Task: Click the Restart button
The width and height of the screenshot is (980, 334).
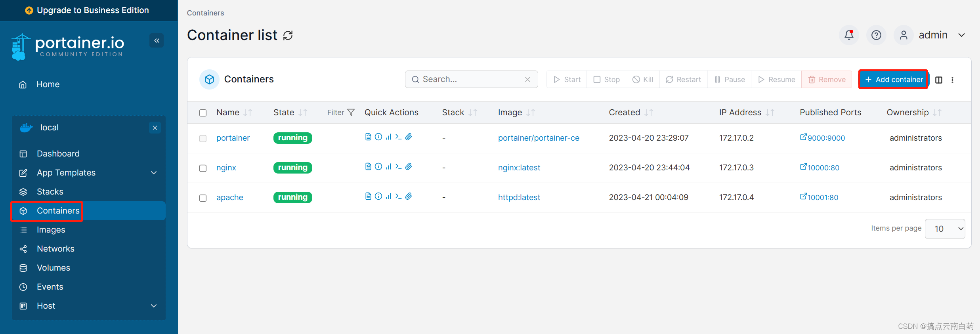Action: coord(683,80)
